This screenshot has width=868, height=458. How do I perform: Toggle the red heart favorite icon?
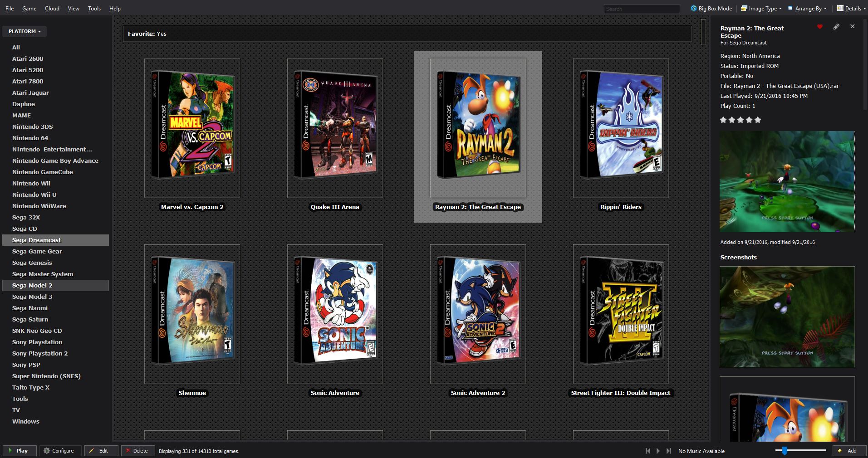820,27
